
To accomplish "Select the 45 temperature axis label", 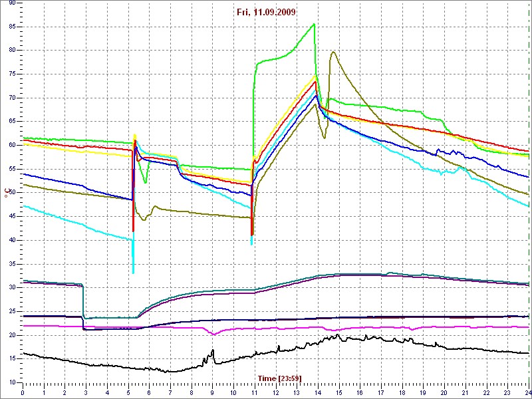I will 12,217.
